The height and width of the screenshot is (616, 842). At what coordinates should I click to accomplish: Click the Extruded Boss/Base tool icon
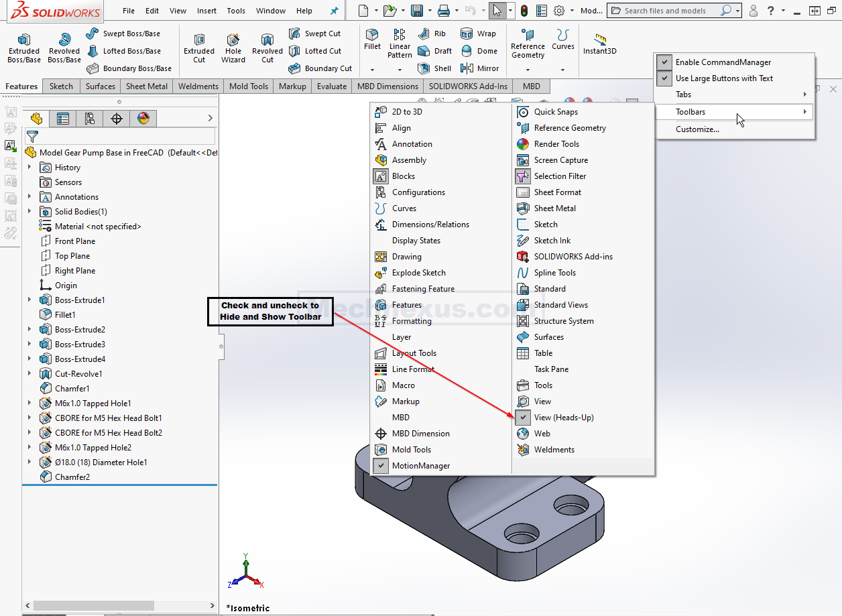coord(24,40)
